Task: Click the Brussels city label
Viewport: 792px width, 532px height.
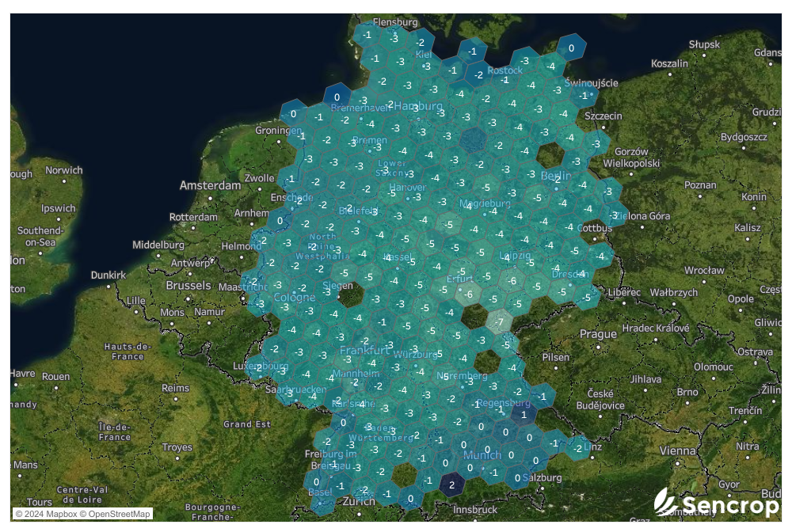Action: pos(188,285)
